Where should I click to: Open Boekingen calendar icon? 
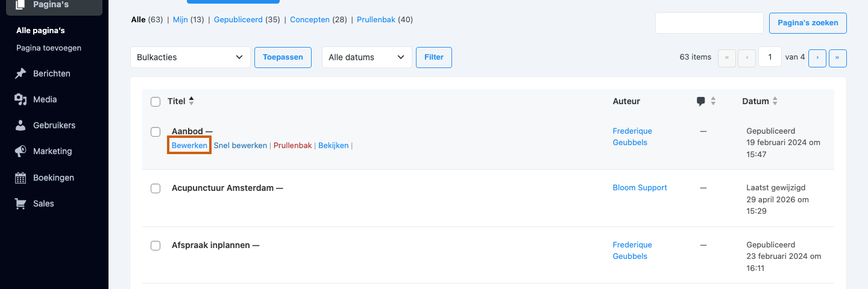(20, 178)
